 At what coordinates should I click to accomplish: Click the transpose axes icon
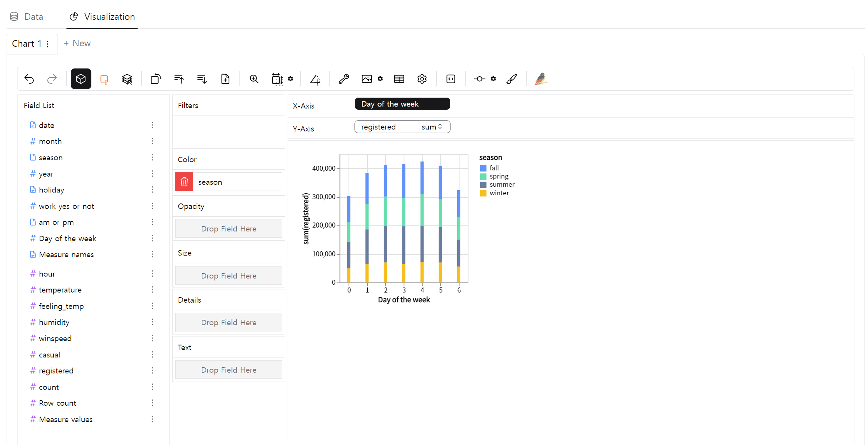pyautogui.click(x=155, y=79)
